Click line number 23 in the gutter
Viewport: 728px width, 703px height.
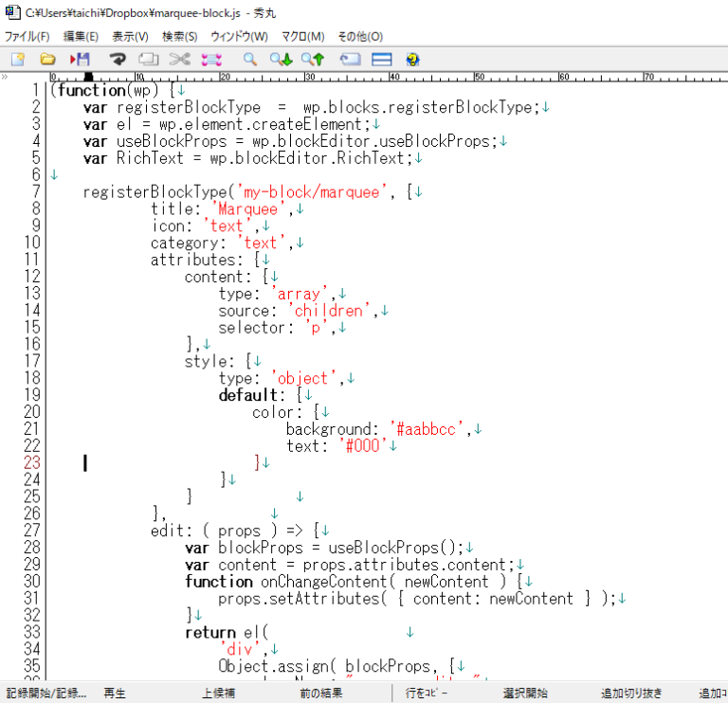pos(31,462)
